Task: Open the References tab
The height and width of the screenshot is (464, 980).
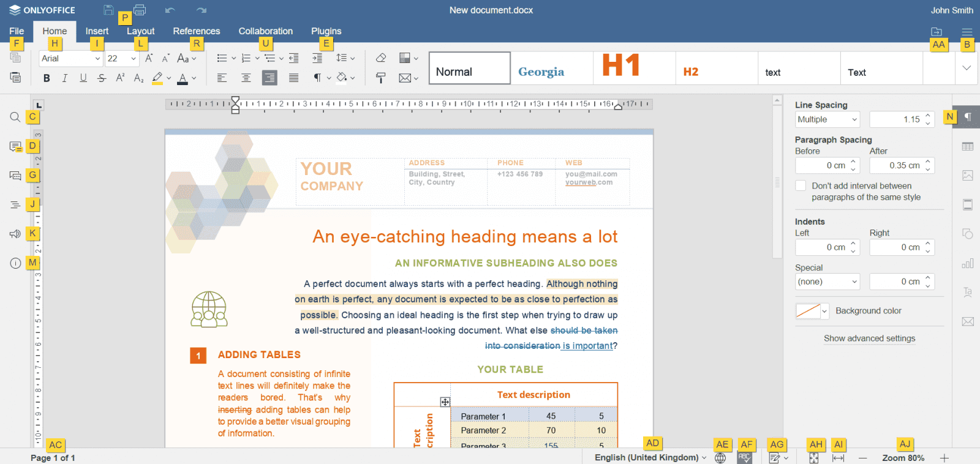Action: [x=196, y=31]
